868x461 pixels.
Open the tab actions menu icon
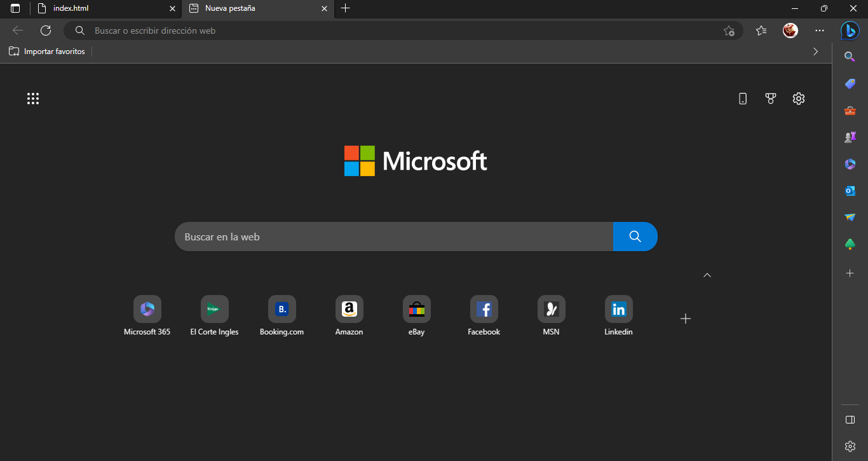click(15, 8)
